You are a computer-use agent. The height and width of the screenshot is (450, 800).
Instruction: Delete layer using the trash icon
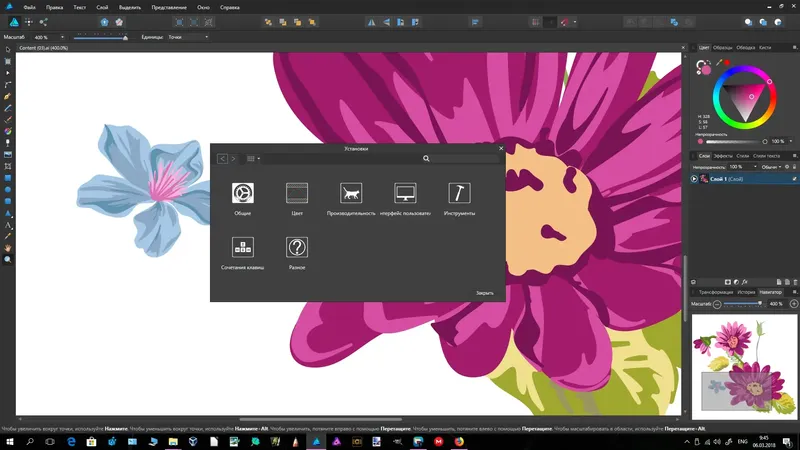(795, 282)
